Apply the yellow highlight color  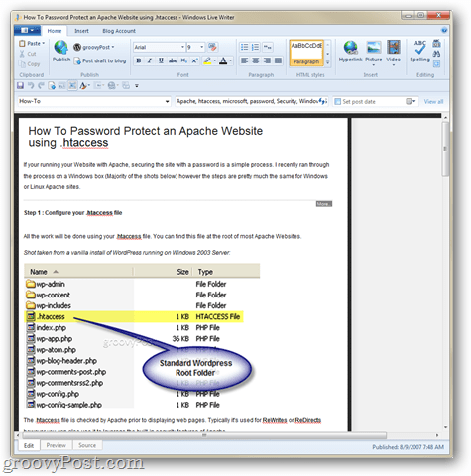pos(207,60)
